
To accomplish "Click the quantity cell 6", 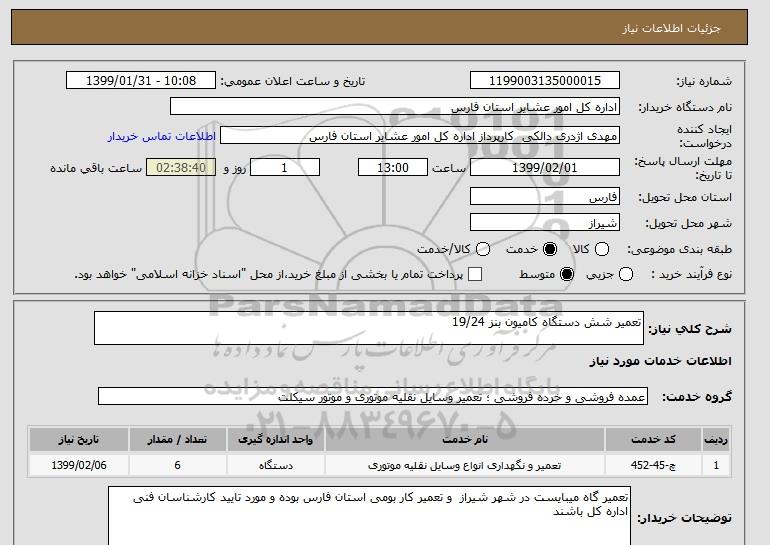I will 177,465.
